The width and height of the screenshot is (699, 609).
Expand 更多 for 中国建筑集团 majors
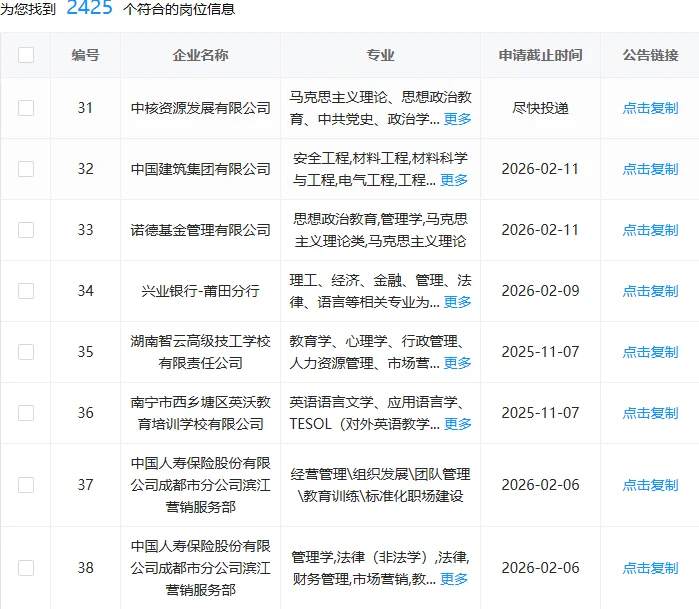(x=454, y=180)
